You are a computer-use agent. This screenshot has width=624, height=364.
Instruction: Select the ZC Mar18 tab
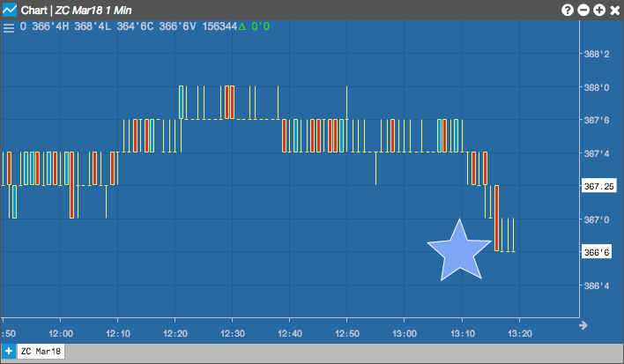pos(41,352)
